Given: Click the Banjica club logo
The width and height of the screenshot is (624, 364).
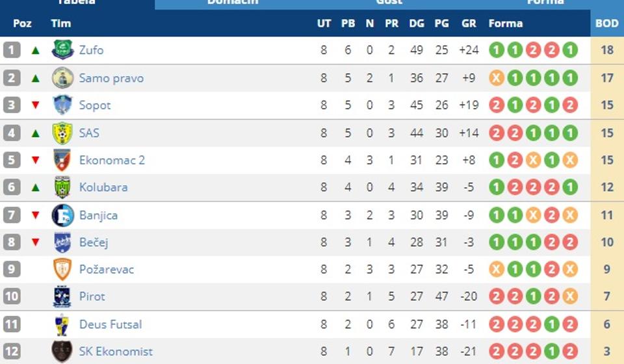Looking at the screenshot, I should pyautogui.click(x=62, y=215).
